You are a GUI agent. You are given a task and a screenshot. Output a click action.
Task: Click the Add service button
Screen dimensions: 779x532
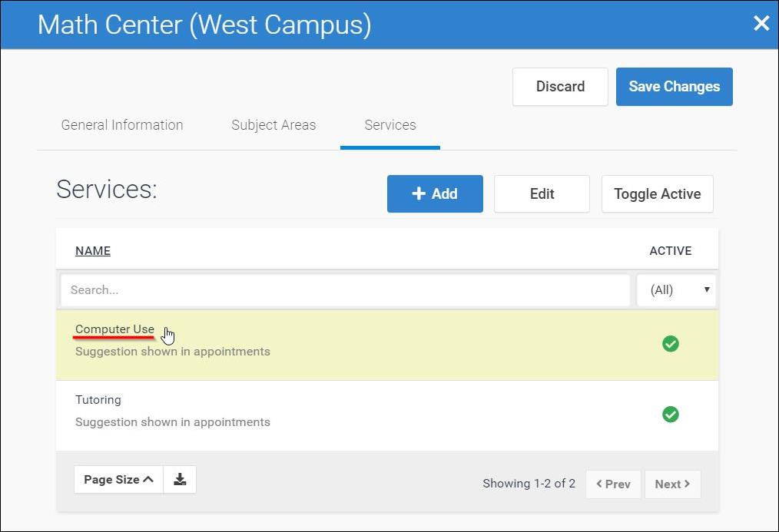[435, 194]
